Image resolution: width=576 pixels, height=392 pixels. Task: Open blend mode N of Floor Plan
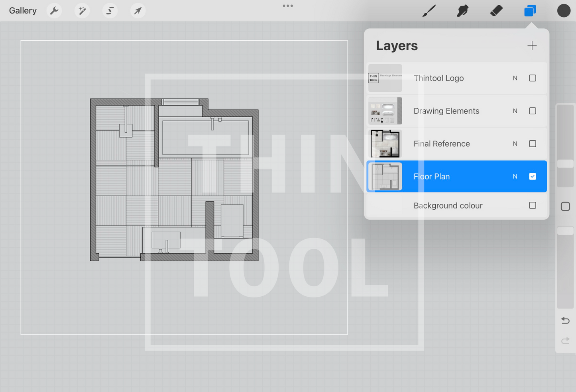point(515,176)
